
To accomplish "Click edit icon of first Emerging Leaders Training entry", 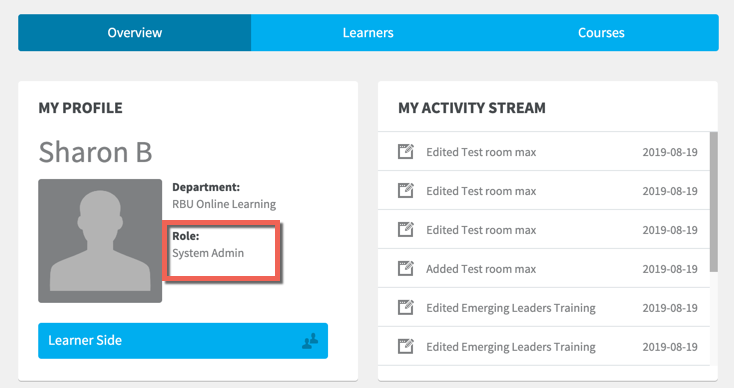I will (x=406, y=307).
